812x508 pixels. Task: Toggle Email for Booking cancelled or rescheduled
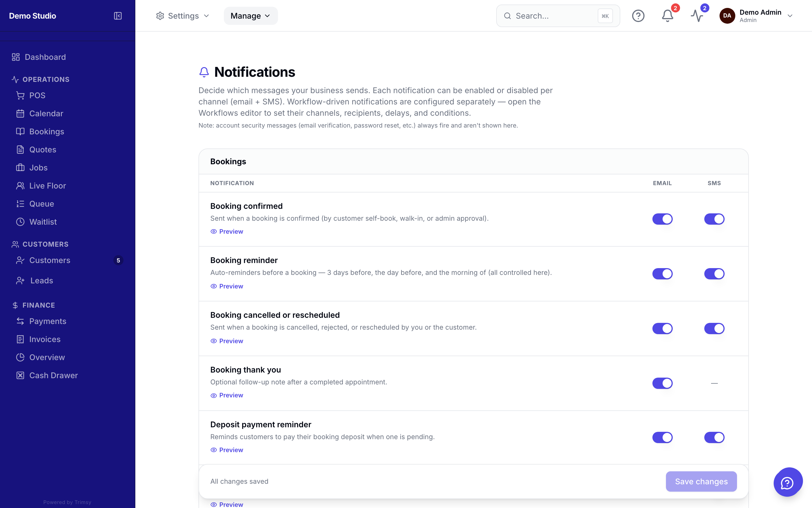point(662,329)
